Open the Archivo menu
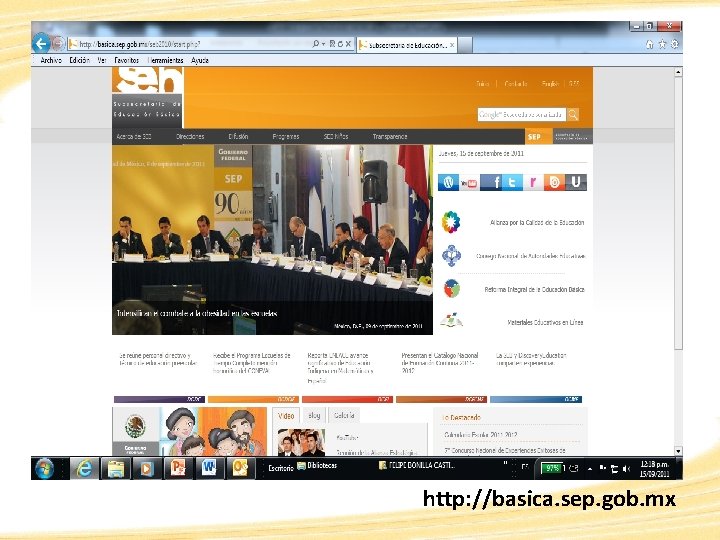Viewport: 720px width, 540px height. 51,60
